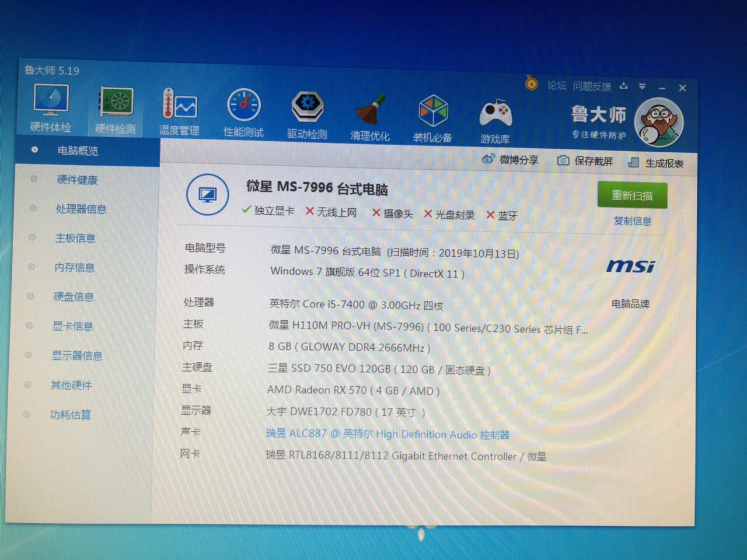Image resolution: width=747 pixels, height=560 pixels.
Task: Click the 蓝牙 status indicator
Action: click(502, 216)
